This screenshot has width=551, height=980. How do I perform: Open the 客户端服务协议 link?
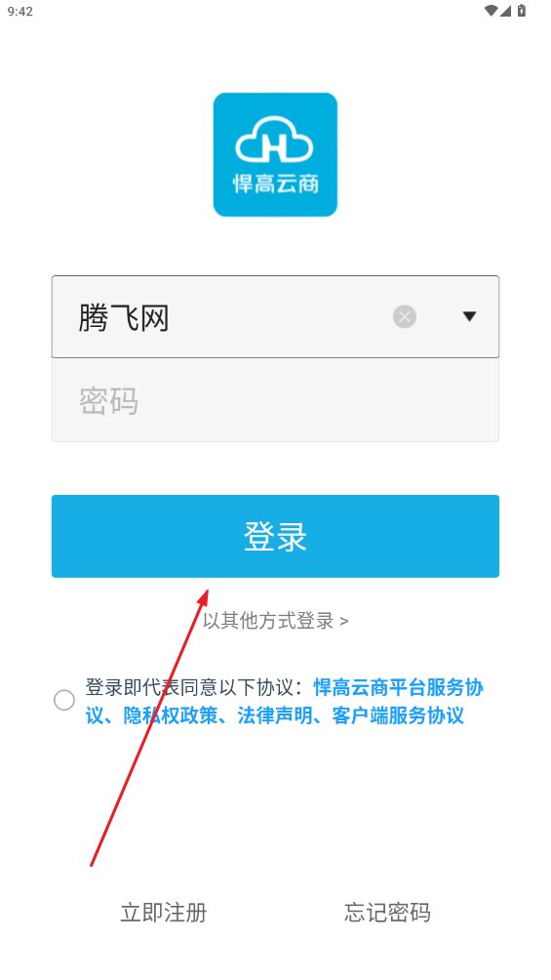pyautogui.click(x=398, y=715)
